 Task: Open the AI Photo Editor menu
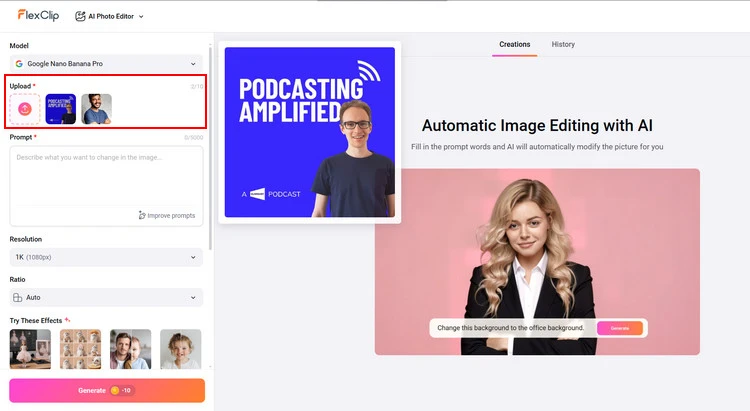click(x=110, y=16)
